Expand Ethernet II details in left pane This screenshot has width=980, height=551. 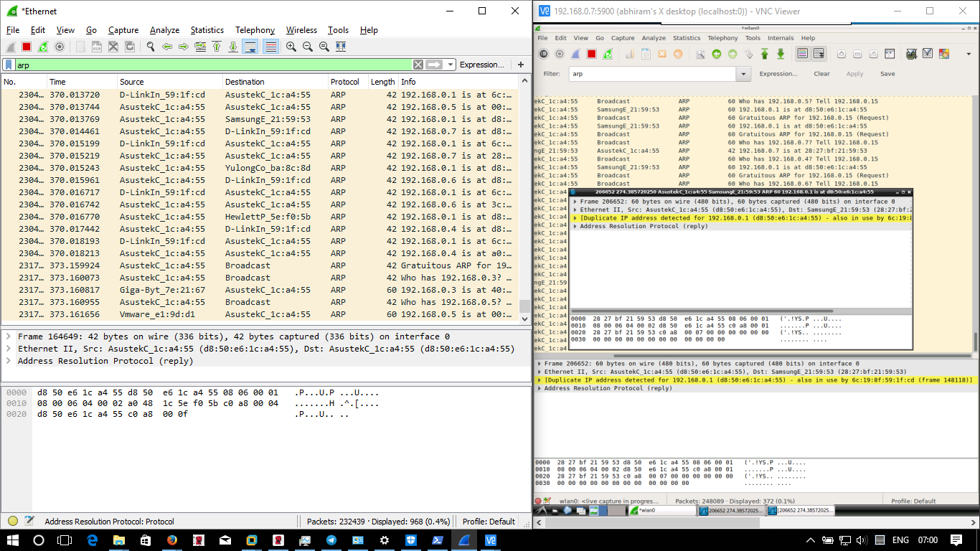pos(8,349)
